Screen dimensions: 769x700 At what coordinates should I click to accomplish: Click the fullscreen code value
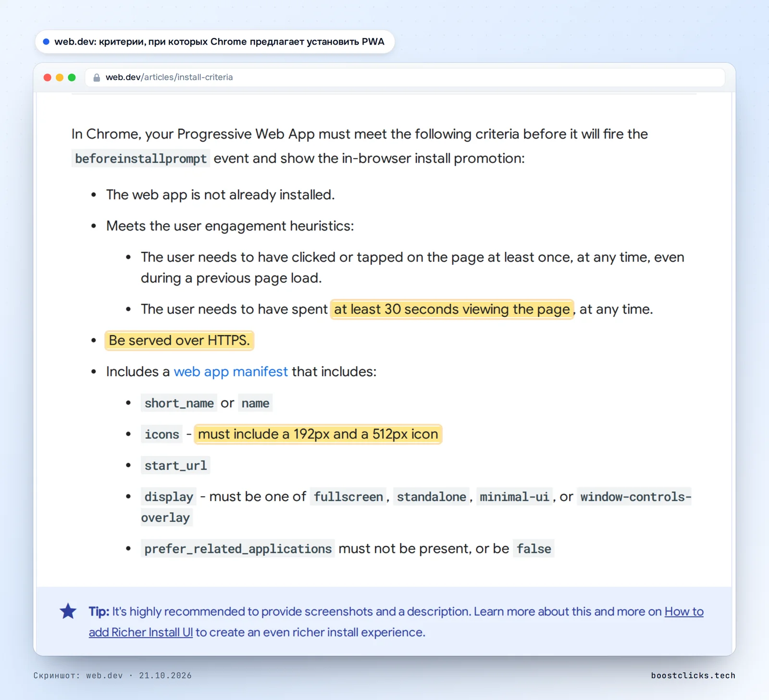coord(348,497)
